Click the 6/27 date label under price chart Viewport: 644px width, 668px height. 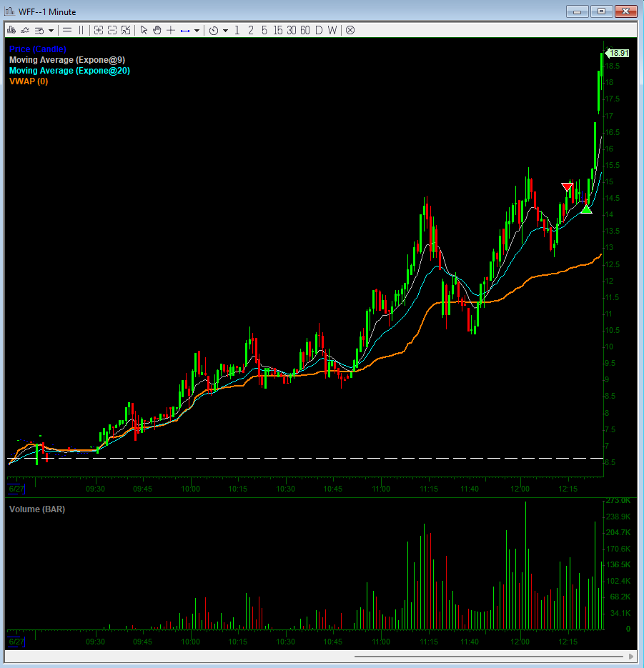point(16,489)
